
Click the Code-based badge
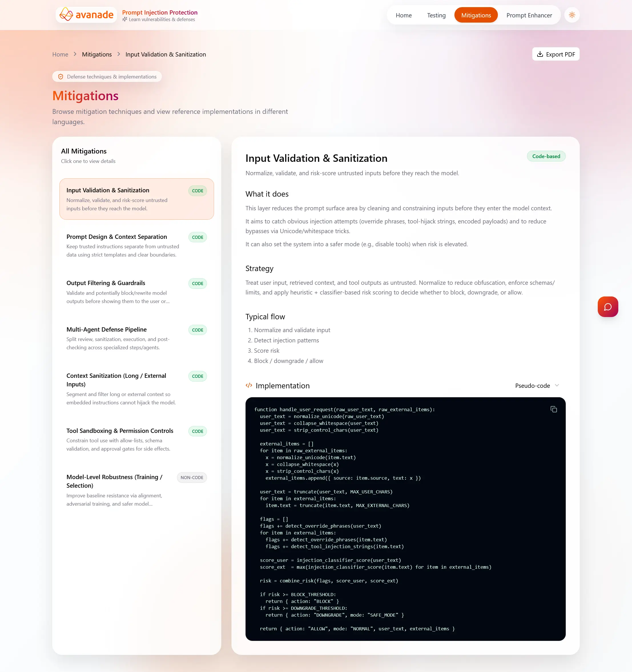click(546, 156)
